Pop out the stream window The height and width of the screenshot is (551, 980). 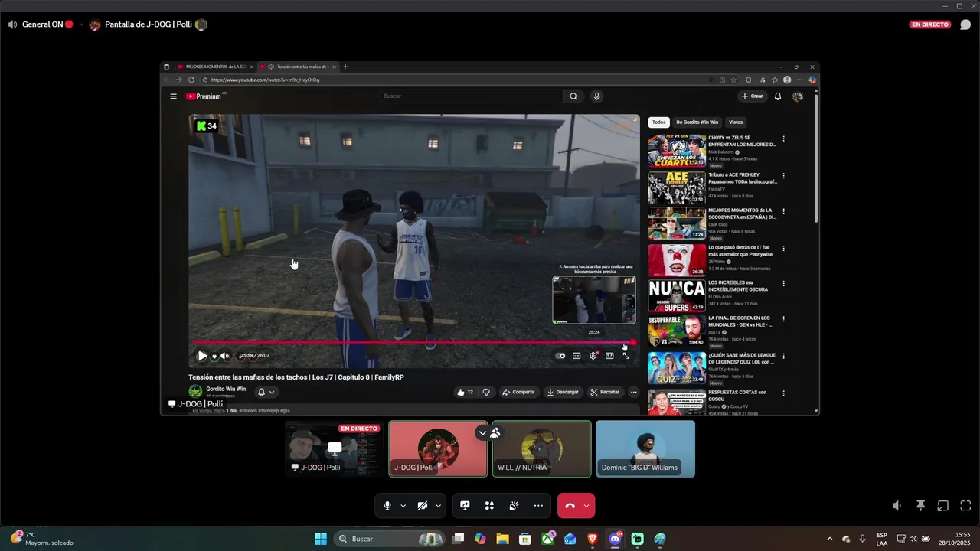[943, 506]
